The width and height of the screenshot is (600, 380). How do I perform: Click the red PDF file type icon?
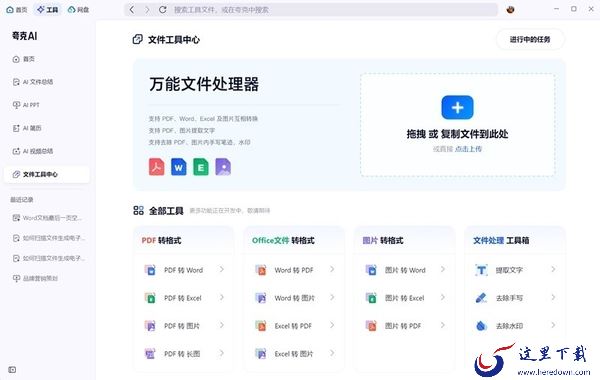coord(157,167)
